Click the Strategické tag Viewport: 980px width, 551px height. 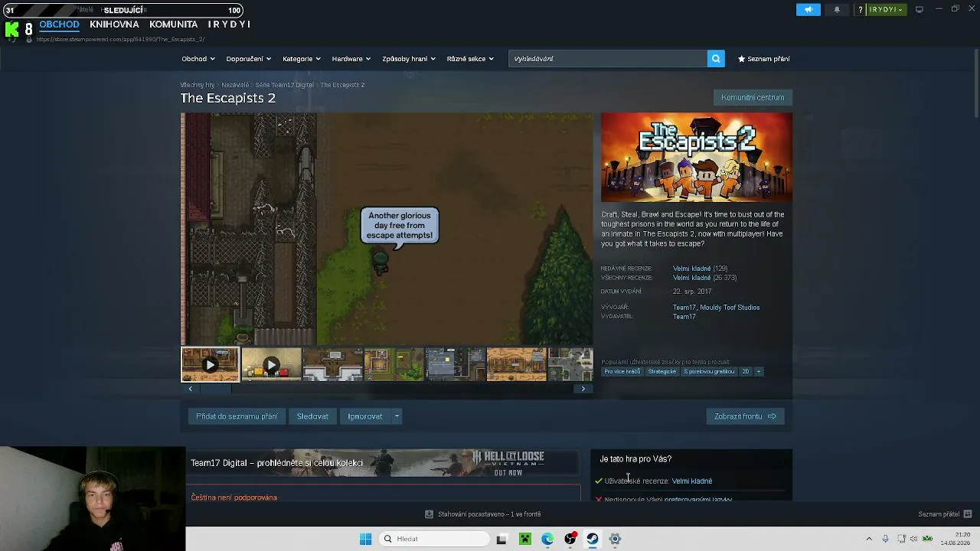662,372
